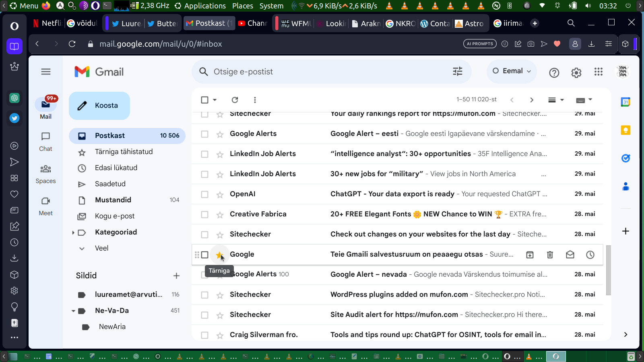Snooze the Google storage email

(590, 255)
